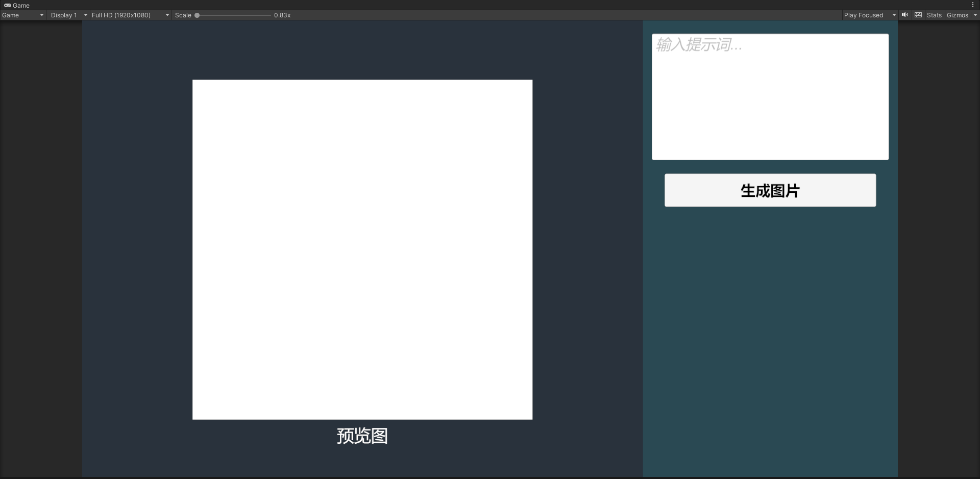Click the 输入提示词 prompt input field
Image resolution: width=980 pixels, height=479 pixels.
point(770,97)
